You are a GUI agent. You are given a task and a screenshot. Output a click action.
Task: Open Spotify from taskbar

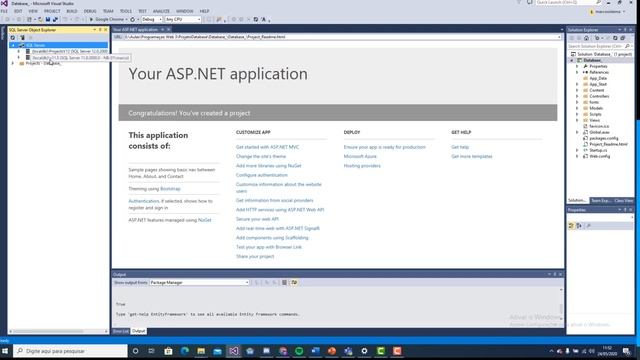(299, 351)
